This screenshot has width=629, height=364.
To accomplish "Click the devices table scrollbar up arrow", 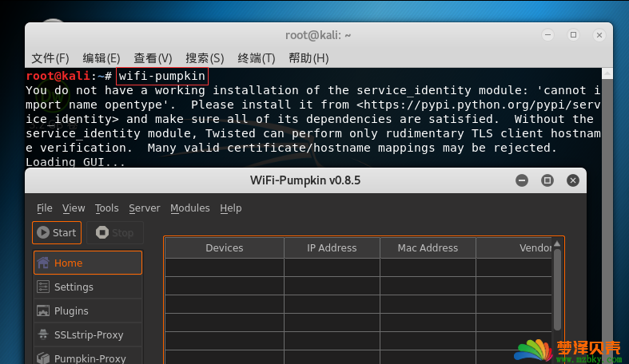I will point(557,243).
